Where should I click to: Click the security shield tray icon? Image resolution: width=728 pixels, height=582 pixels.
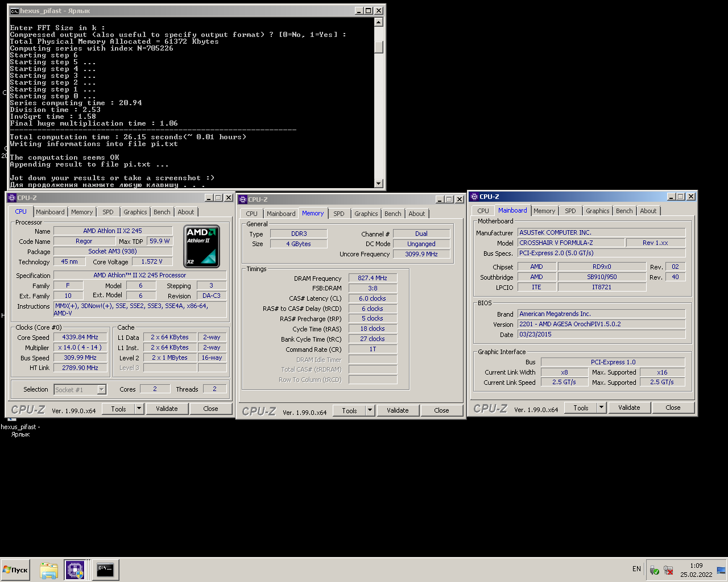point(654,570)
